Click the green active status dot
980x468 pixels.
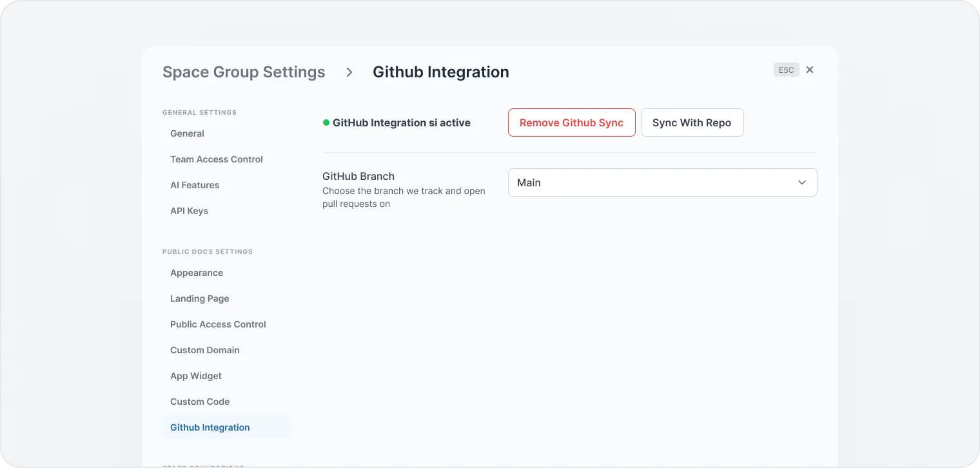click(x=326, y=122)
